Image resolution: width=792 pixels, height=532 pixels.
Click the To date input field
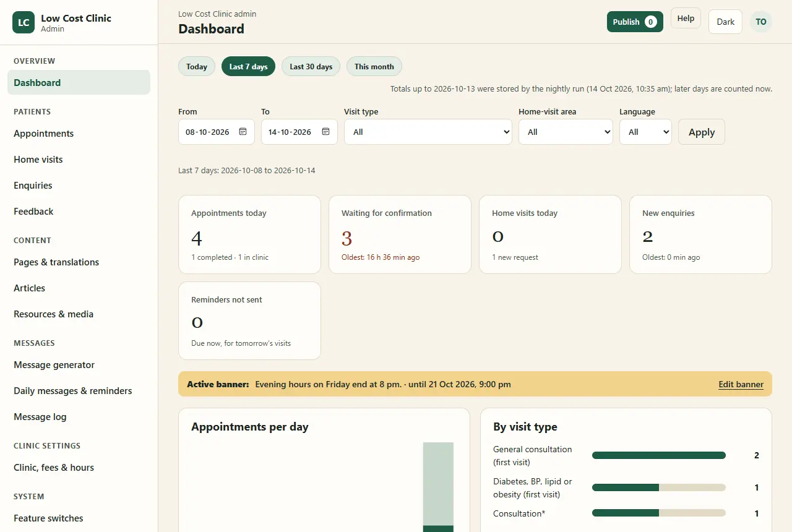pyautogui.click(x=299, y=132)
